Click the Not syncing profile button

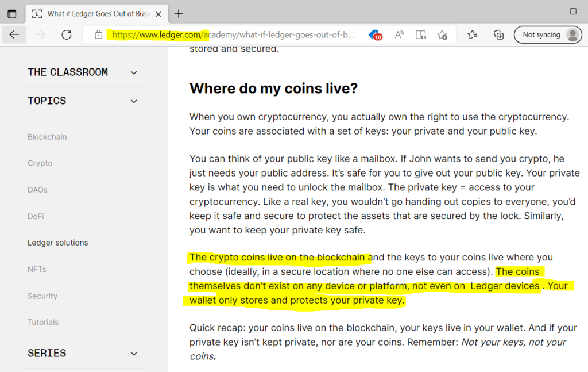[x=547, y=35]
